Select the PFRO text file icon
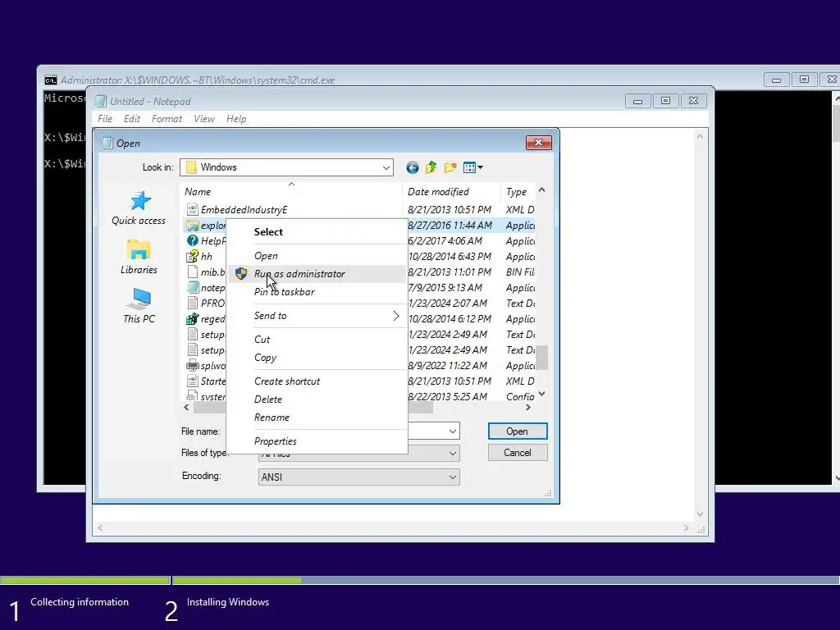The height and width of the screenshot is (630, 840). click(192, 304)
